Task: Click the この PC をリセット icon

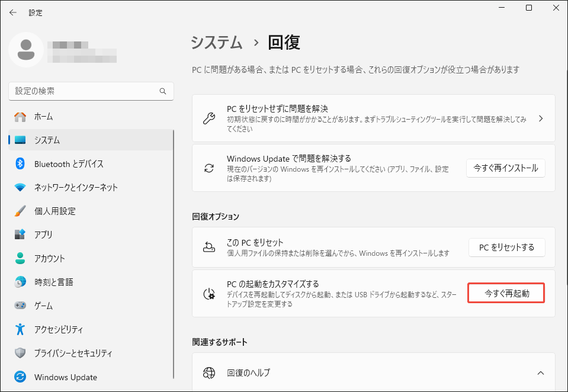Action: [x=209, y=248]
